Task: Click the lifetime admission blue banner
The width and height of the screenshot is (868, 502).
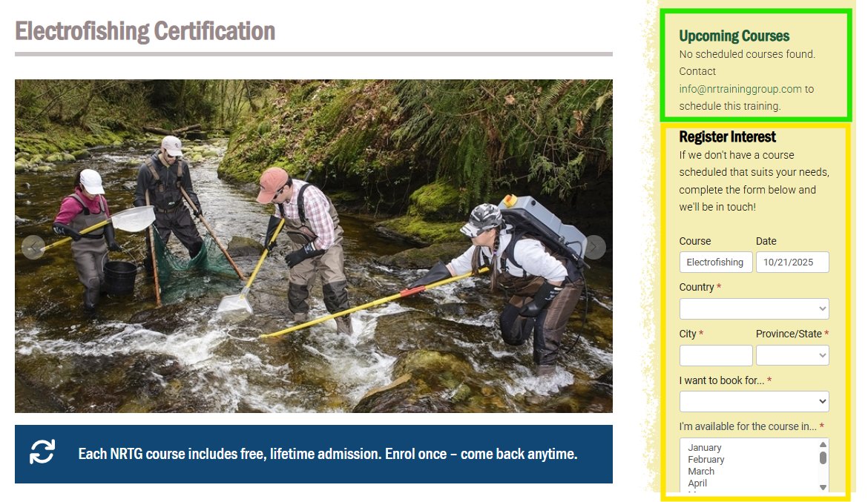Action: point(313,454)
